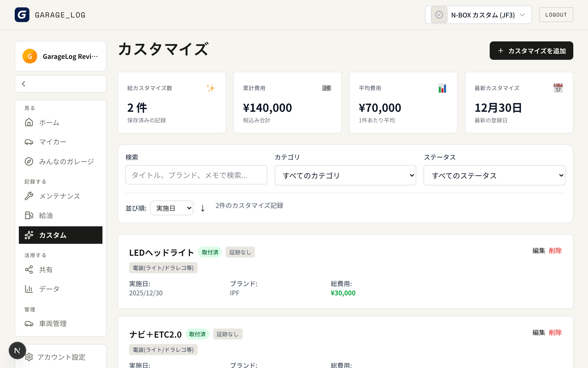Click the home icon beside ホーム
This screenshot has height=368, width=588.
[x=29, y=122]
